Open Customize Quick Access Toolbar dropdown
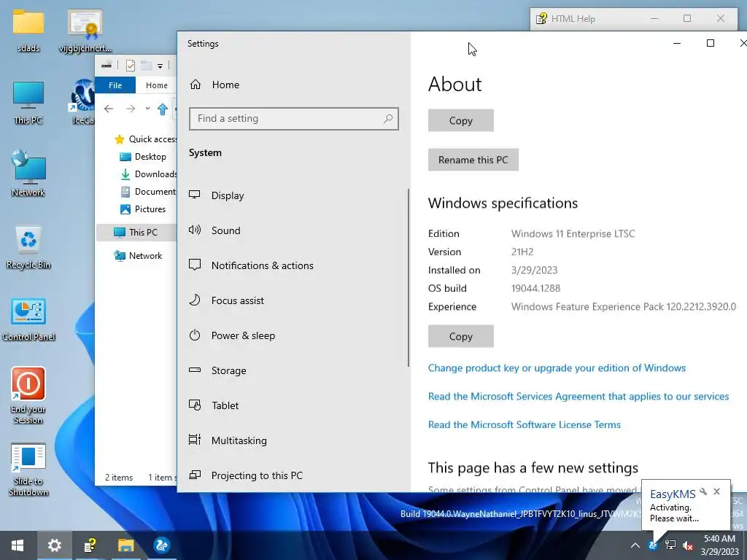 (x=160, y=66)
